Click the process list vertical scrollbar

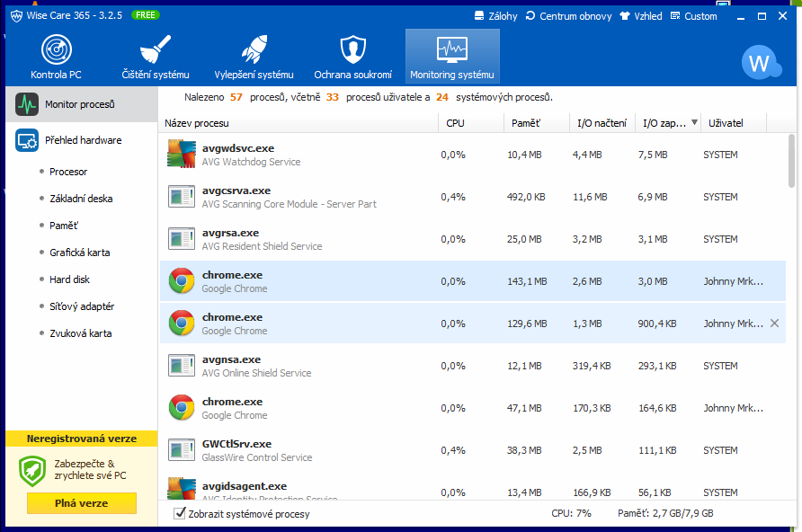pos(792,161)
